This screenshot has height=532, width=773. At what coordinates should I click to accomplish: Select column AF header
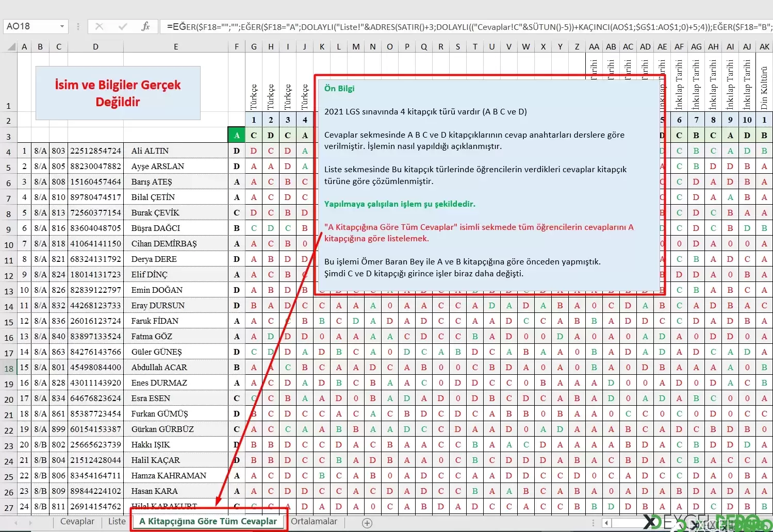[679, 46]
